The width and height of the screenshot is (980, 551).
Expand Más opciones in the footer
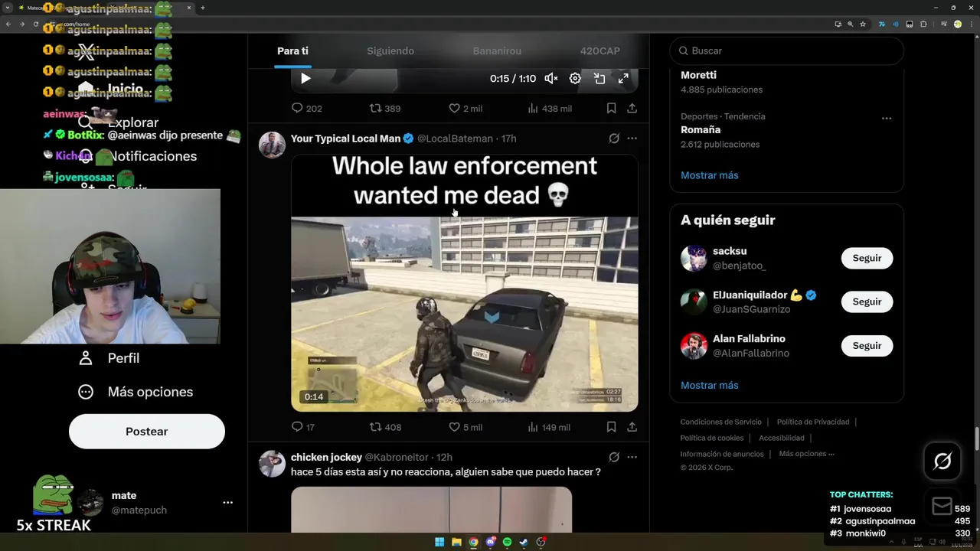click(x=807, y=454)
